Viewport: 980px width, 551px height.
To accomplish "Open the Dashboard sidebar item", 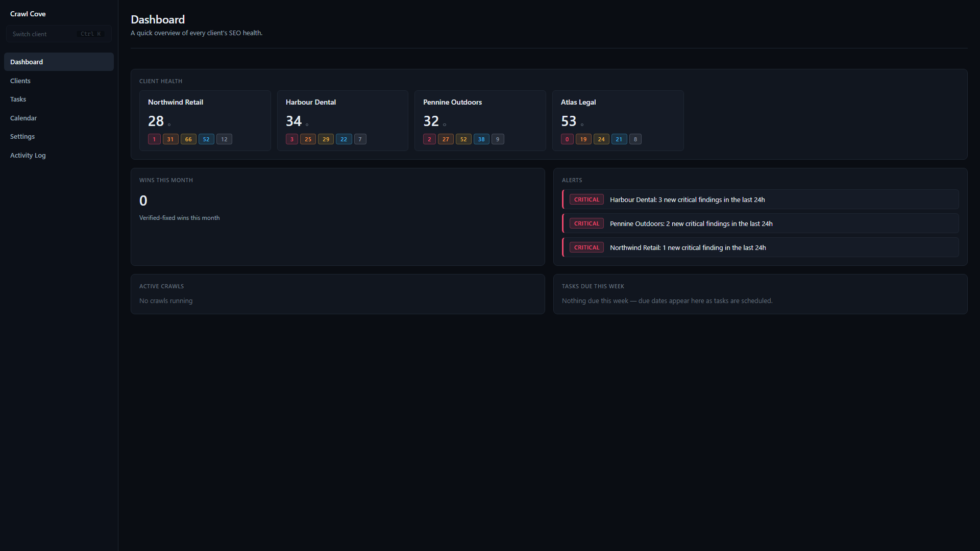I will [x=59, y=62].
